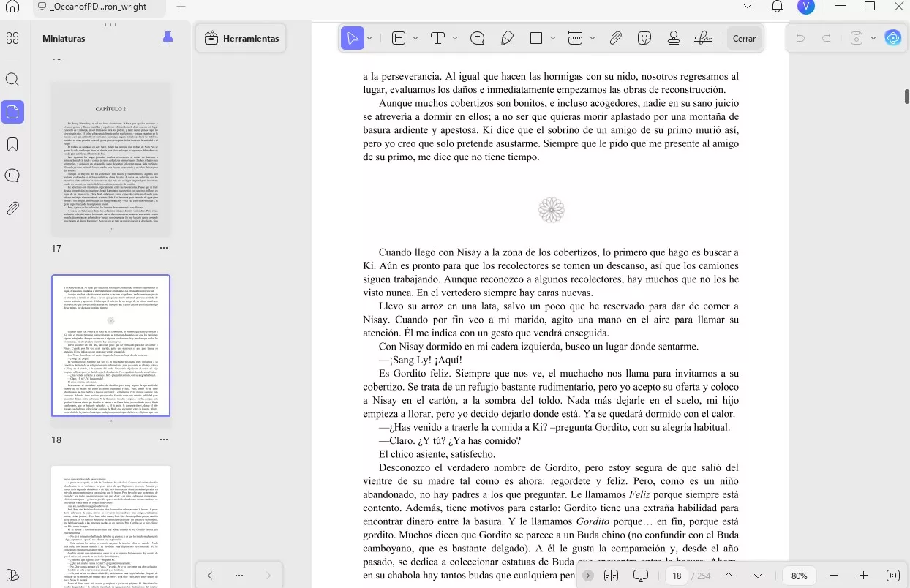Open the stamp tool
910x588 pixels.
(674, 39)
